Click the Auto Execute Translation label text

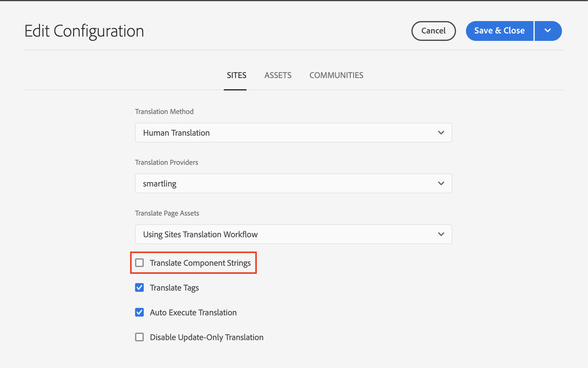coord(193,313)
